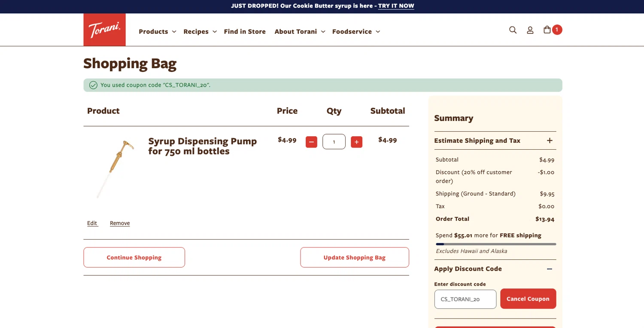Click 'Excludes Hawaii and Alaska' note
Image resolution: width=644 pixels, height=328 pixels.
pyautogui.click(x=471, y=251)
